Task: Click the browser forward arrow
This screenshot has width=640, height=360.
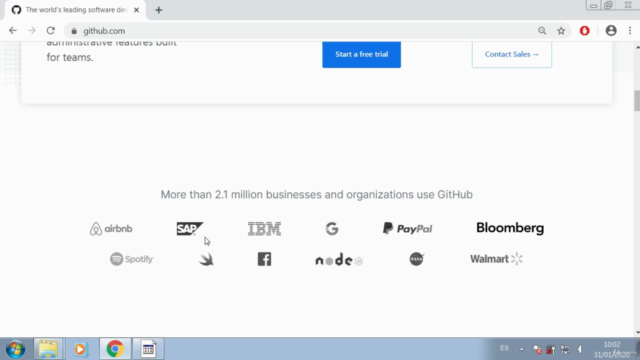Action: click(31, 31)
